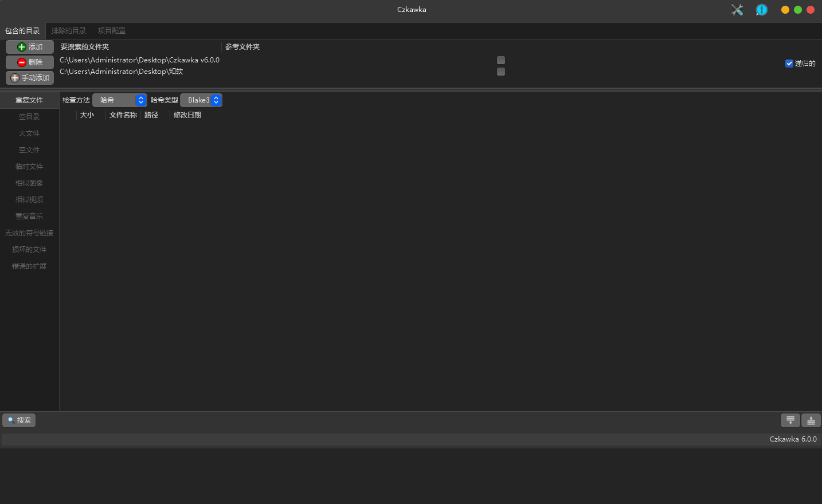Screen dimensions: 822x504
Task: Minimize window with yellow button
Action: 785,10
